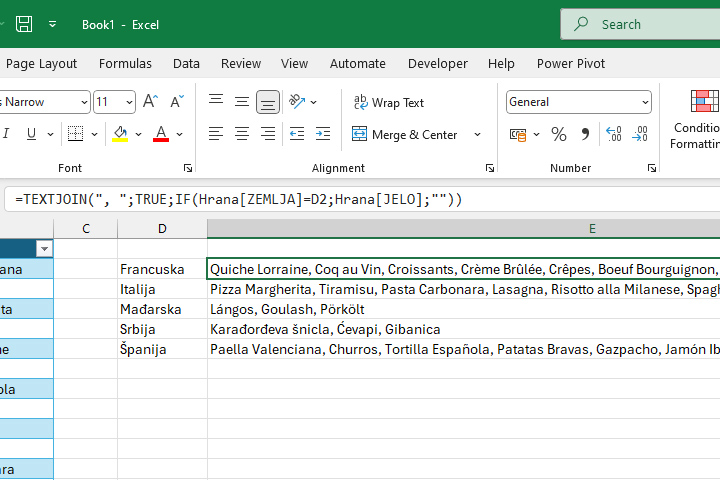Click the Decrease Indent icon
Screen dimensions: 720x480
(x=296, y=134)
